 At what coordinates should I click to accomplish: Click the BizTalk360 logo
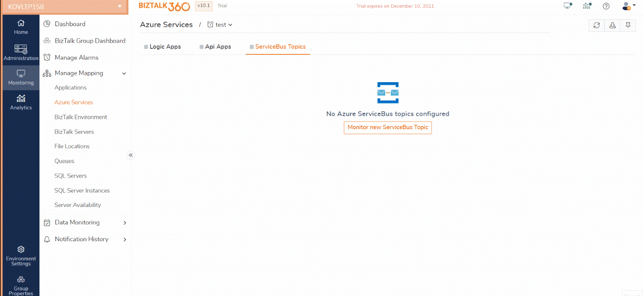tap(164, 6)
